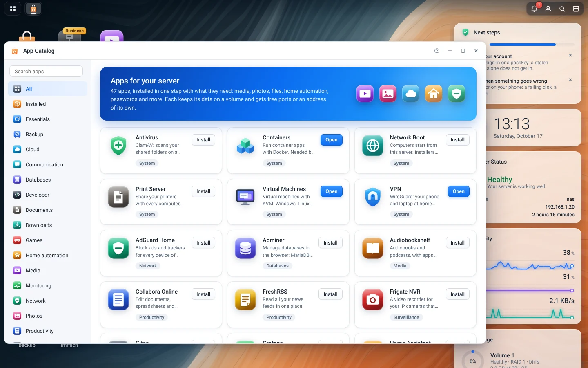Click the Adminer database app icon

click(245, 248)
